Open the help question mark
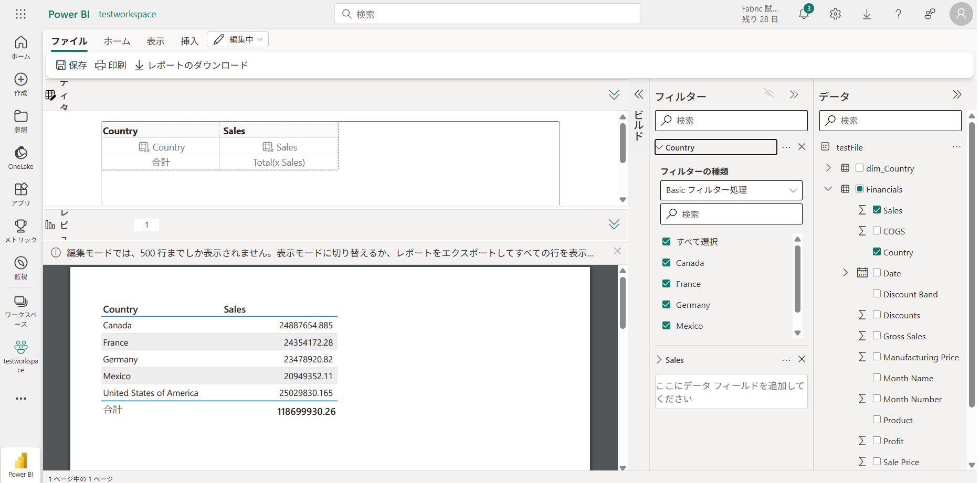Viewport: 980px width, 483px height. click(899, 14)
